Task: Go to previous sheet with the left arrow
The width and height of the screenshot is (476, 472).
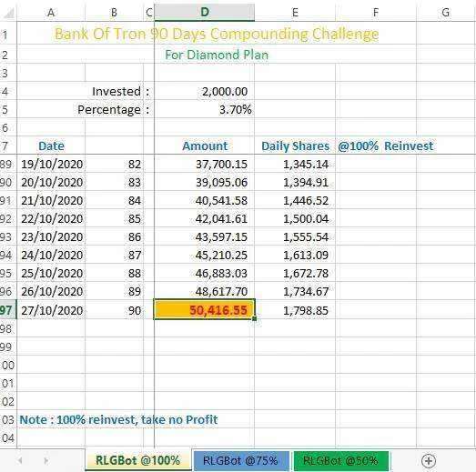Action: (x=20, y=461)
